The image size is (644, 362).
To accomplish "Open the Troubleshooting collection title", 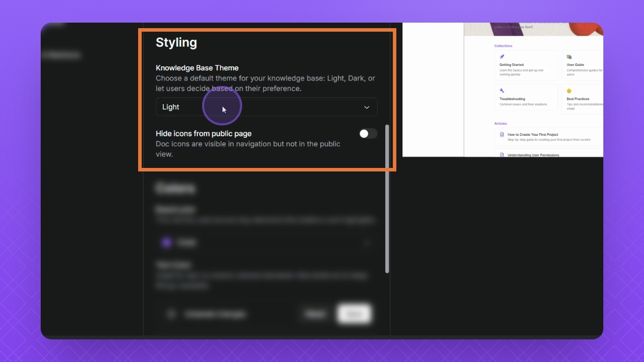I will coord(511,99).
